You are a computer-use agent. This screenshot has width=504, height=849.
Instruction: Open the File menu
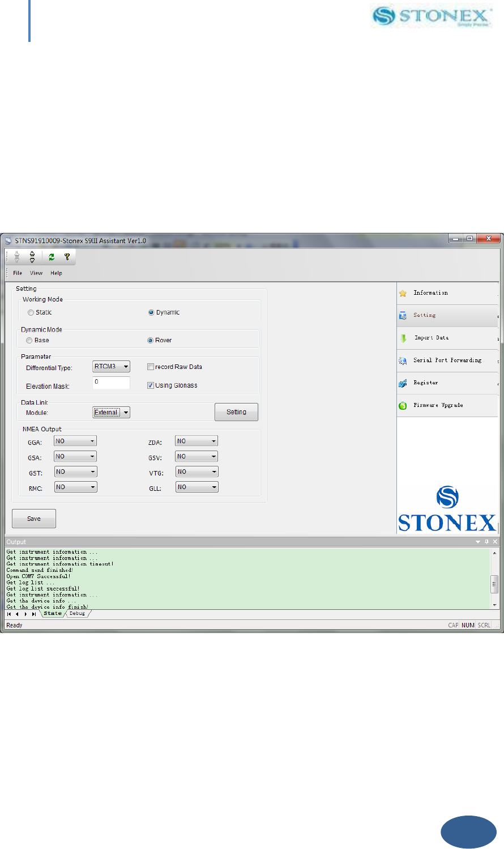pyautogui.click(x=18, y=273)
